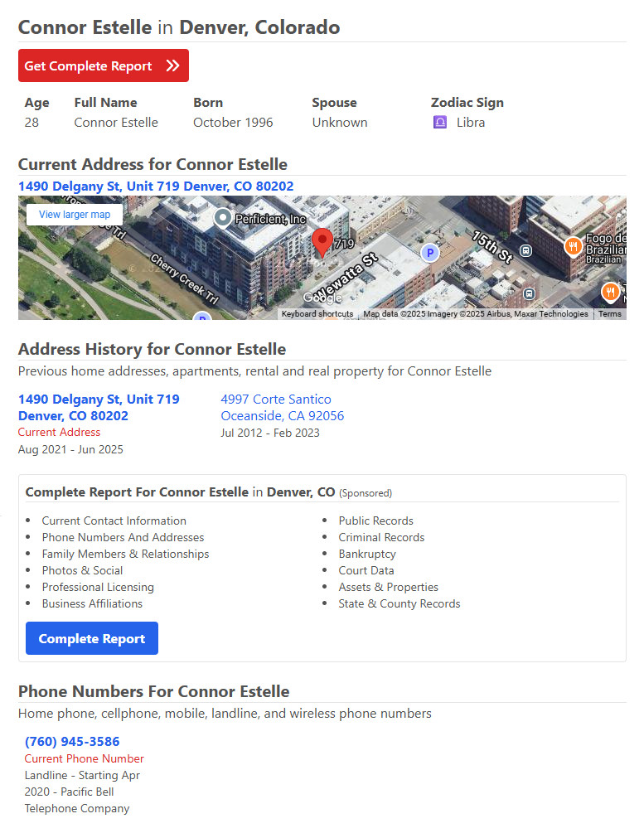This screenshot has height=833, width=644.
Task: Open the Get Complete Report red button
Action: click(104, 65)
